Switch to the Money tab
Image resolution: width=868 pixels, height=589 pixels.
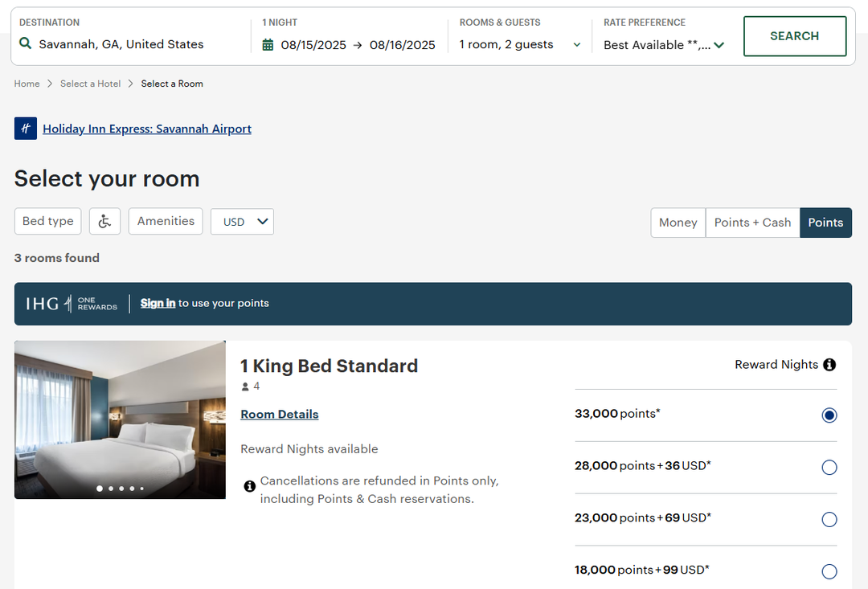pyautogui.click(x=678, y=223)
